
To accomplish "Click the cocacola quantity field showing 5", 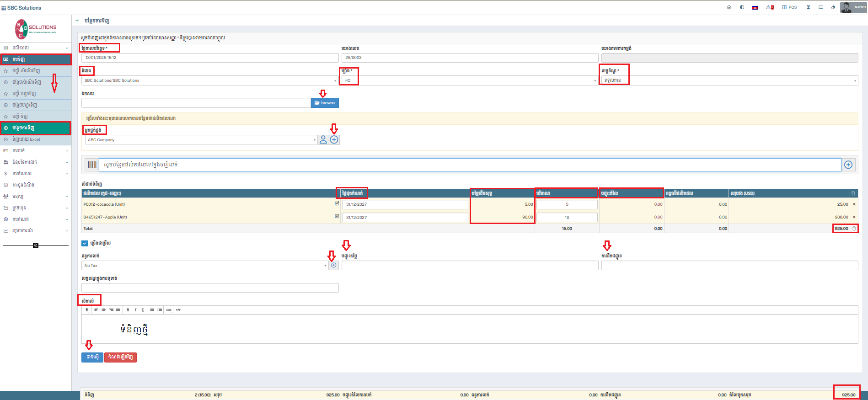I will click(x=567, y=204).
